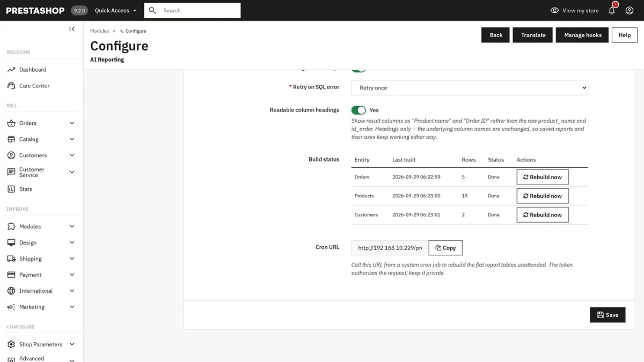This screenshot has height=362, width=644.
Task: Rebuild the Customers entity now
Action: click(x=543, y=215)
